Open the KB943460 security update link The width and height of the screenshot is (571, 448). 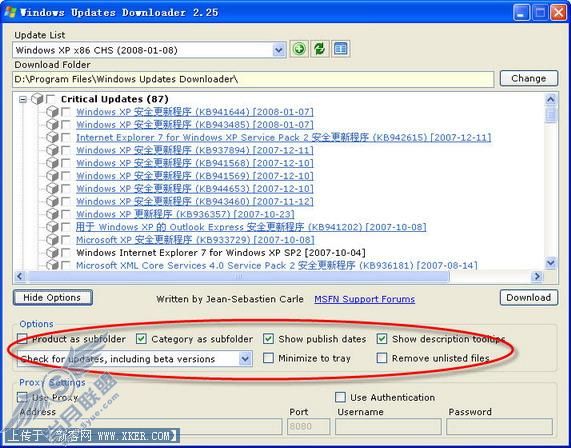point(195,201)
